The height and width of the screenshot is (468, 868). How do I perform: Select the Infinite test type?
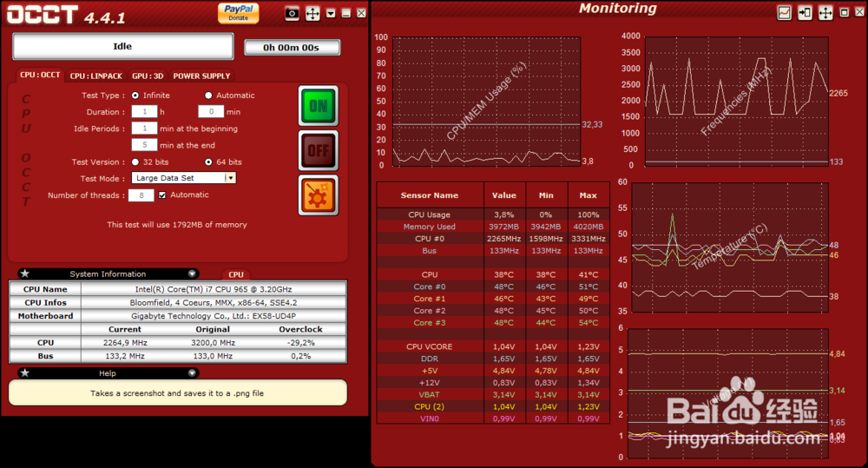(135, 96)
